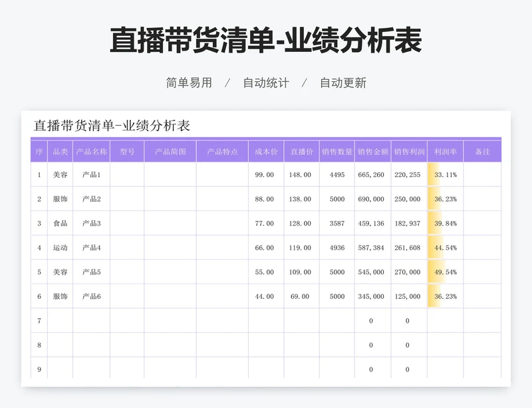This screenshot has height=408, width=532.
Task: Click the 销售数量 header cell
Action: [x=337, y=152]
